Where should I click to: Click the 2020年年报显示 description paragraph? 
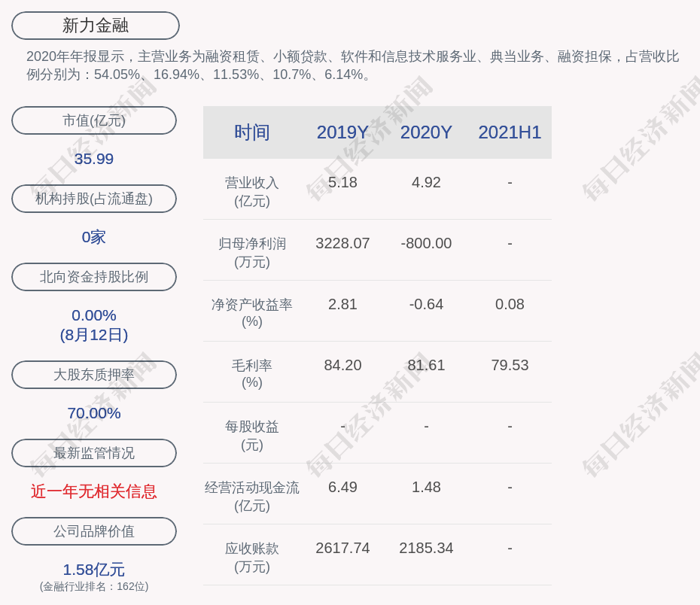point(353,65)
